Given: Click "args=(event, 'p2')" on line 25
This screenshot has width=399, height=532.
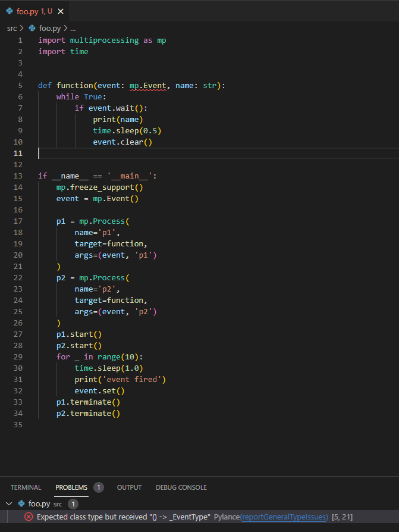Looking at the screenshot, I should point(115,312).
